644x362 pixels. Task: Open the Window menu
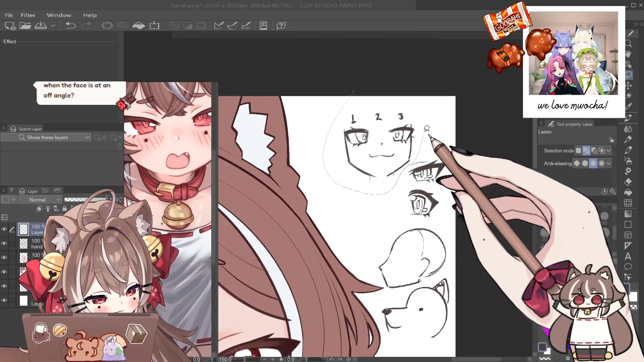point(59,15)
